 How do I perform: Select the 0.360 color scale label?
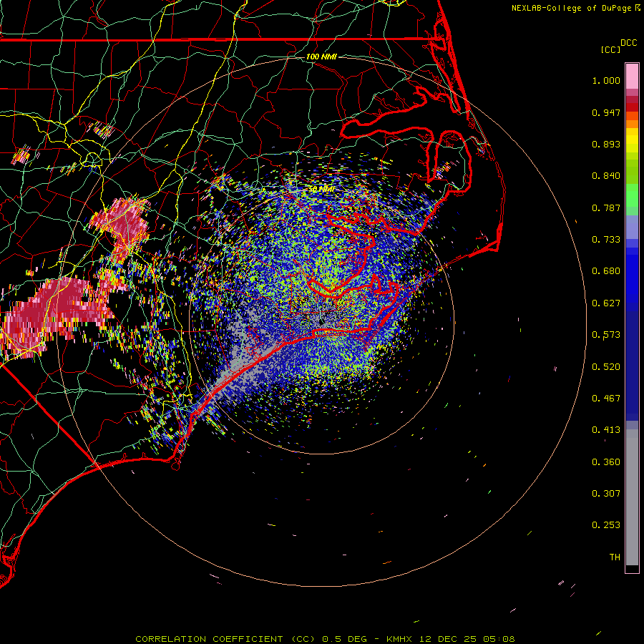(606, 462)
